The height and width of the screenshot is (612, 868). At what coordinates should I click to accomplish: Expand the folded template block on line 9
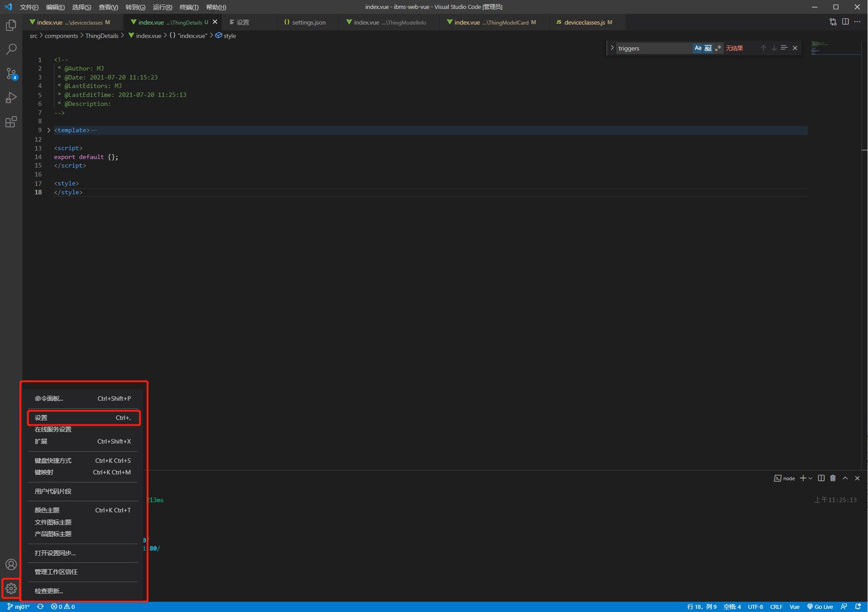(49, 130)
